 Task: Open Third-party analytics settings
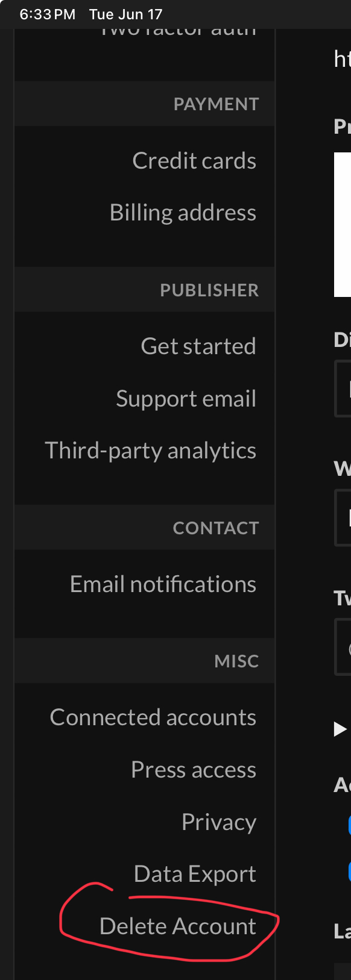click(x=151, y=451)
